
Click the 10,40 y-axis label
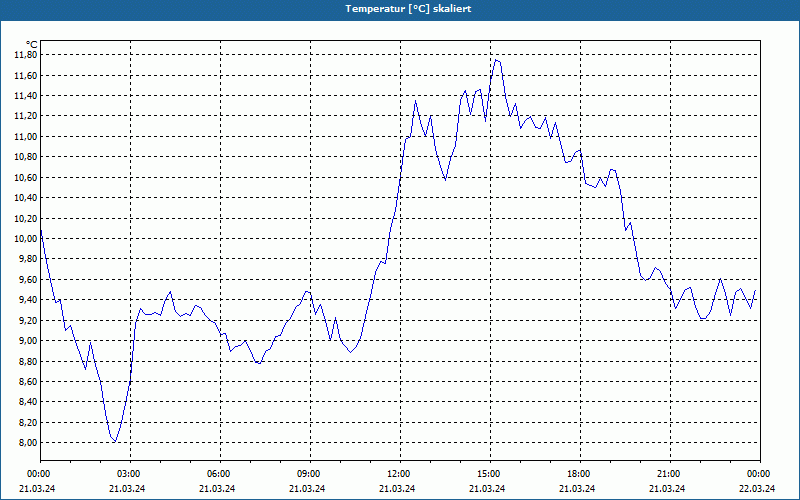coord(25,198)
